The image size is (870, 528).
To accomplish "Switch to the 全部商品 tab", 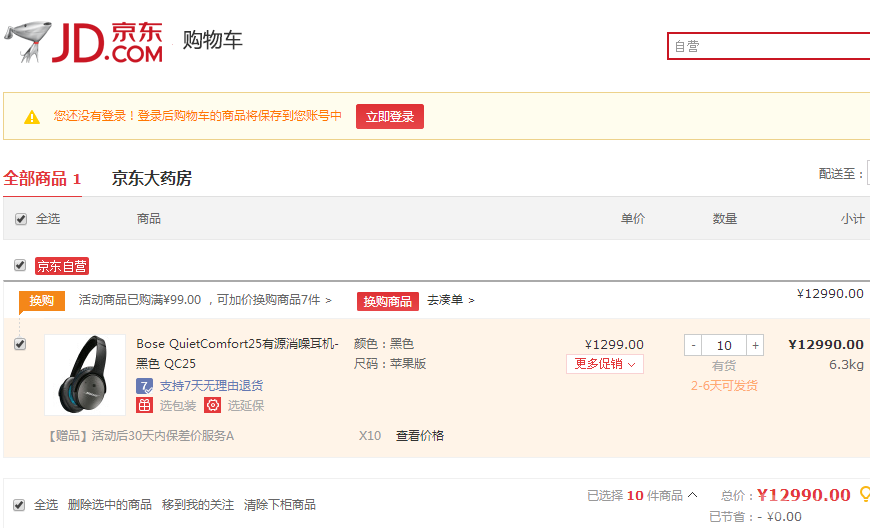I will click(x=42, y=179).
